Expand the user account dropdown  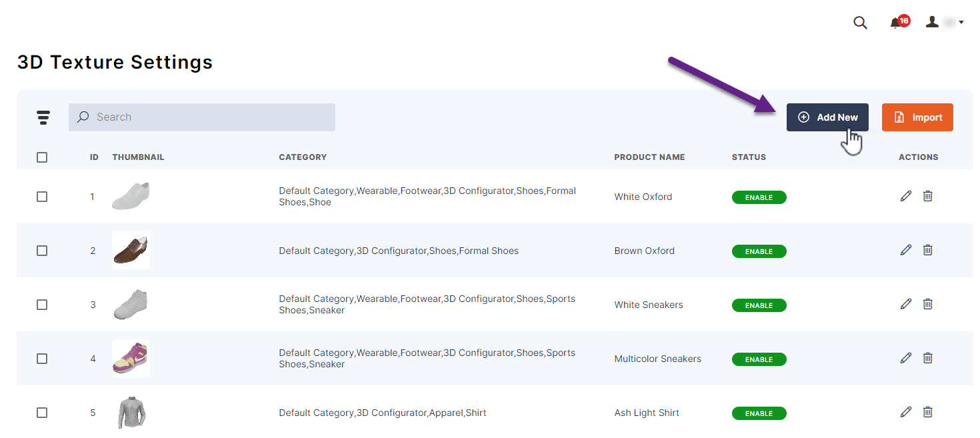point(945,23)
